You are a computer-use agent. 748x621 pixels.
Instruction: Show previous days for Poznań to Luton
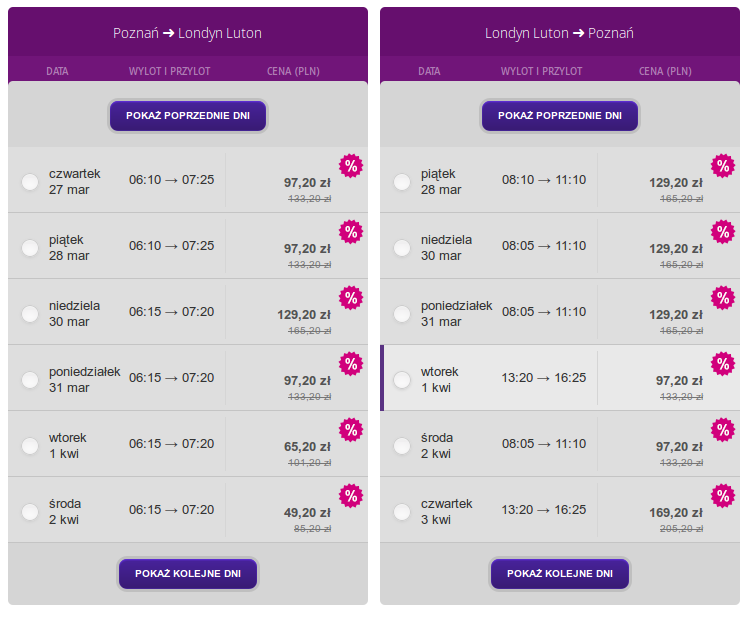click(x=188, y=115)
